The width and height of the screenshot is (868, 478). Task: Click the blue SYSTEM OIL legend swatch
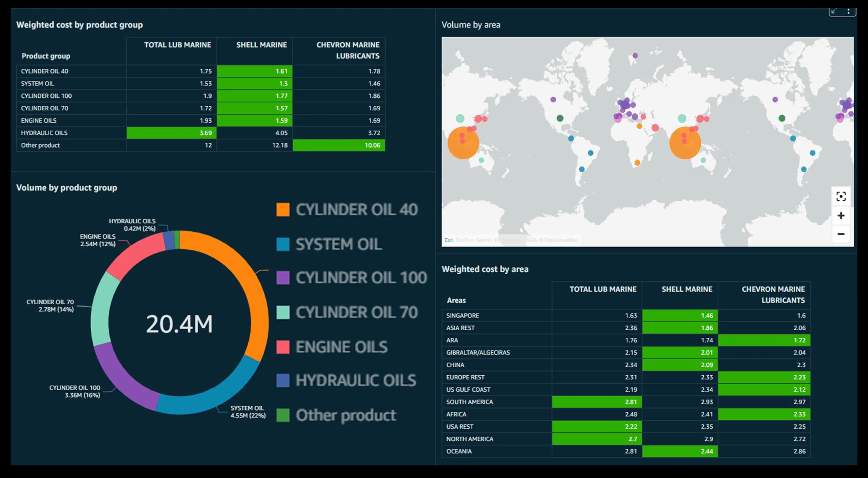283,244
